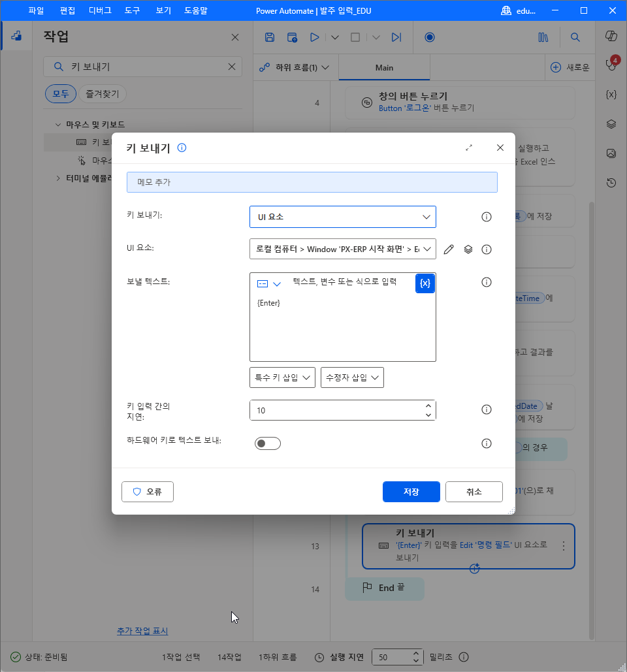Open the 도구 menu

[132, 10]
